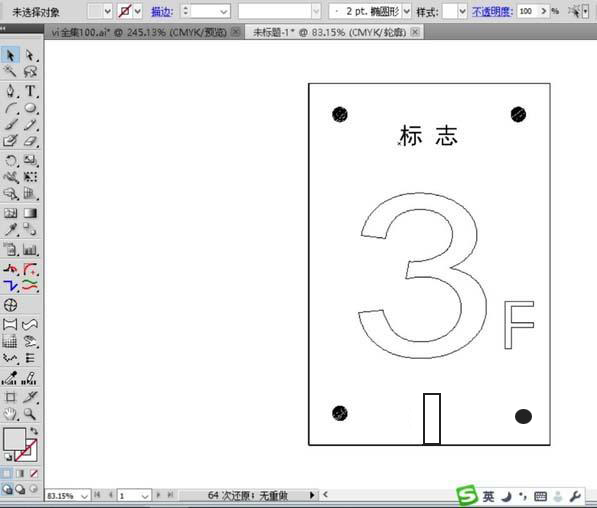597x508 pixels.
Task: Select the Magic Wand tool
Action: (10, 72)
